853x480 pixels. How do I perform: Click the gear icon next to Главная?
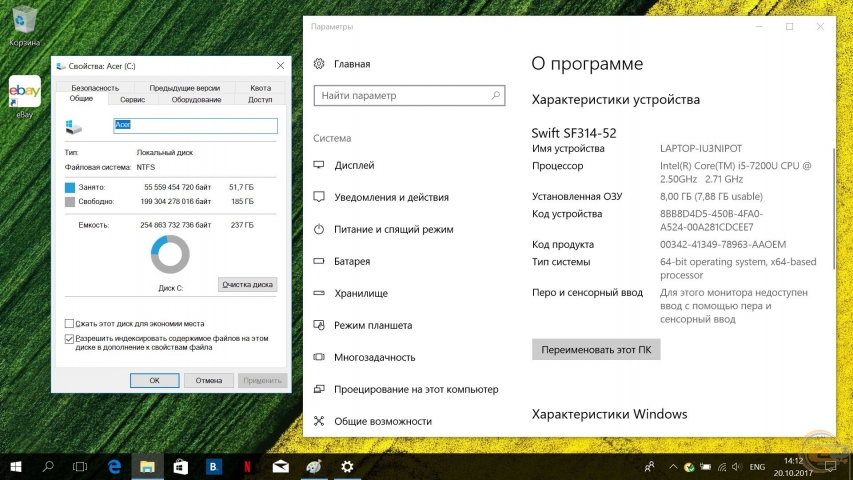[319, 64]
